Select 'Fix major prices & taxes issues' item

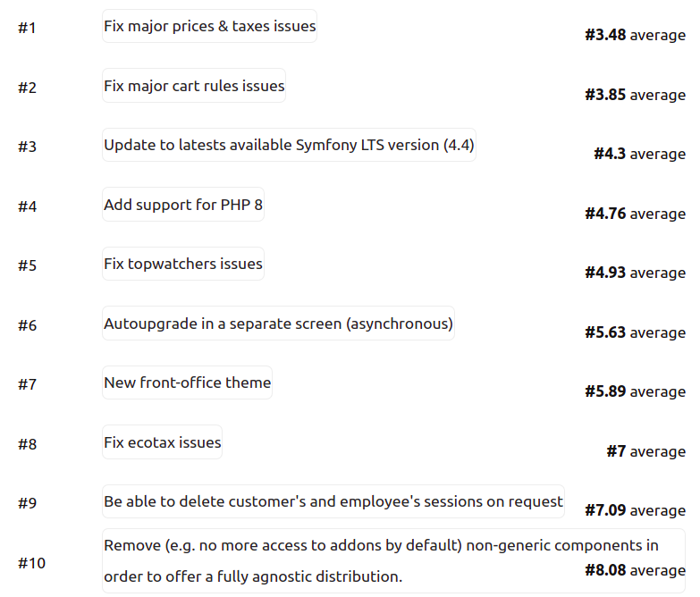[209, 26]
